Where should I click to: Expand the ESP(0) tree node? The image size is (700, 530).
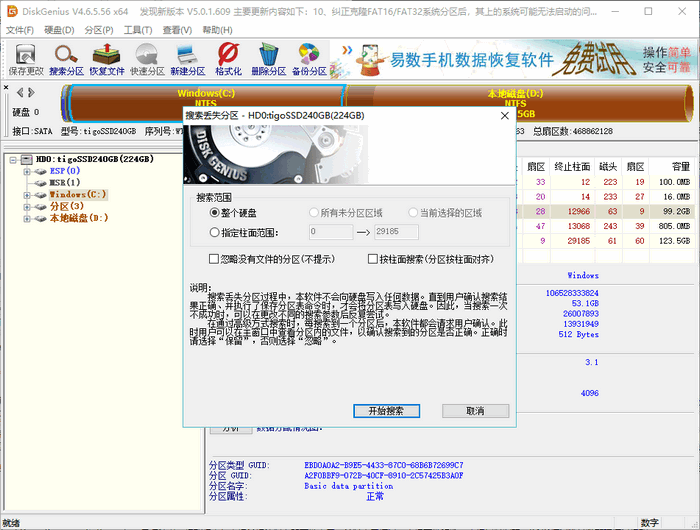[x=27, y=171]
